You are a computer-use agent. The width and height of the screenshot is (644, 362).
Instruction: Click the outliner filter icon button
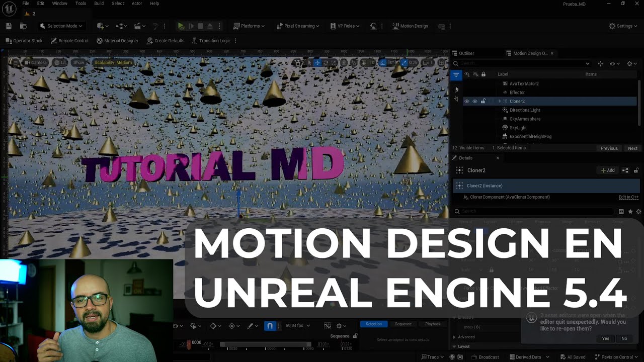pyautogui.click(x=456, y=75)
